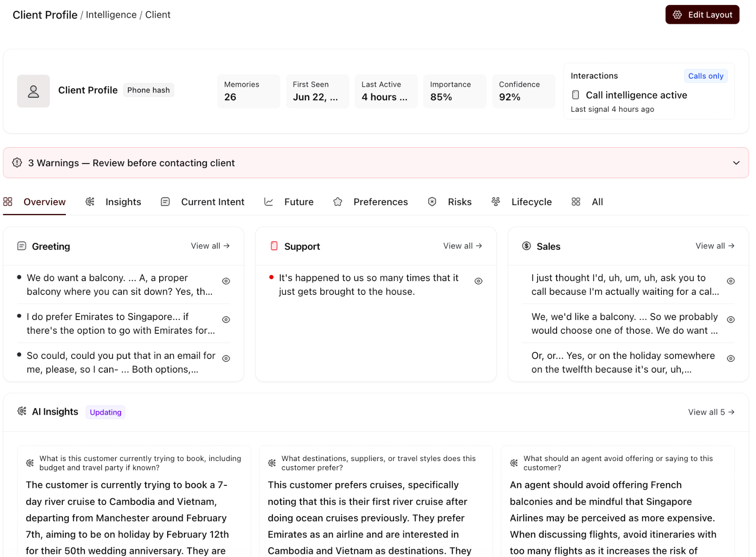Open View all in Greeting card
The image size is (756, 557).
point(210,246)
